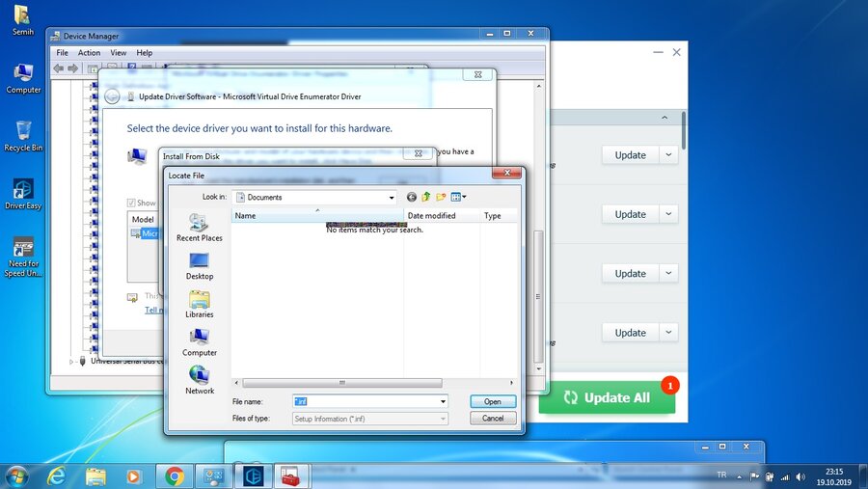
Task: Select the Need for Speed desktop shortcut
Action: click(x=23, y=257)
